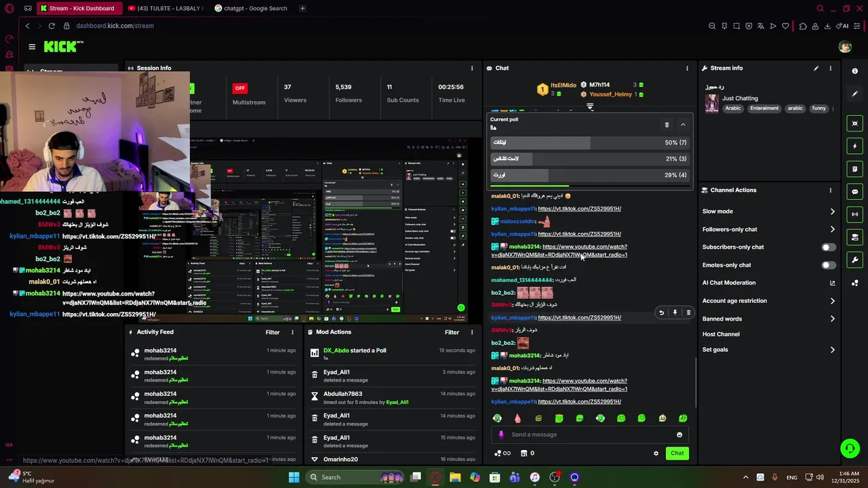Click the microphone icon in message box

coord(501,434)
